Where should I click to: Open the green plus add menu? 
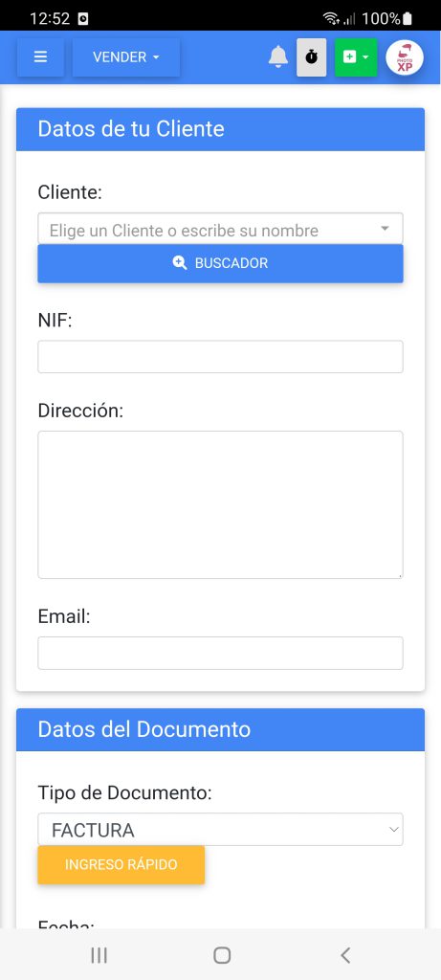click(x=356, y=56)
